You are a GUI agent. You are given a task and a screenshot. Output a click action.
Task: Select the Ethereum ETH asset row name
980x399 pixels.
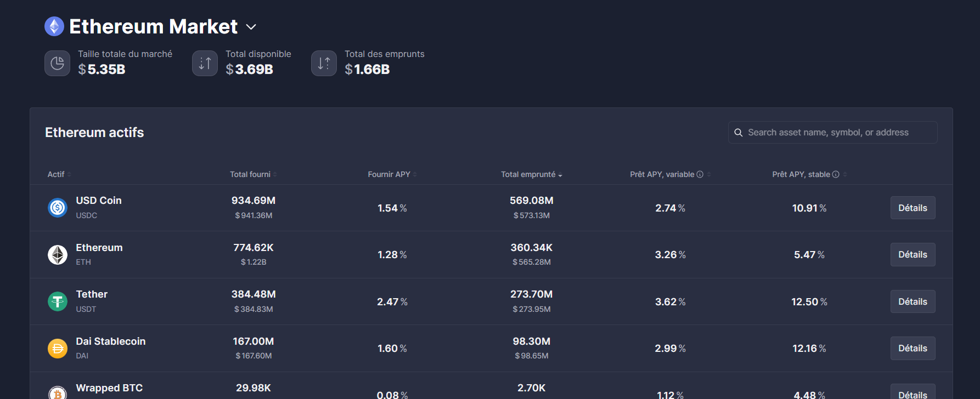tap(99, 248)
